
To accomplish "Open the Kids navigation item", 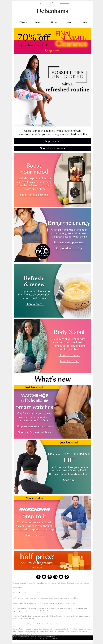I will (x=85, y=22).
